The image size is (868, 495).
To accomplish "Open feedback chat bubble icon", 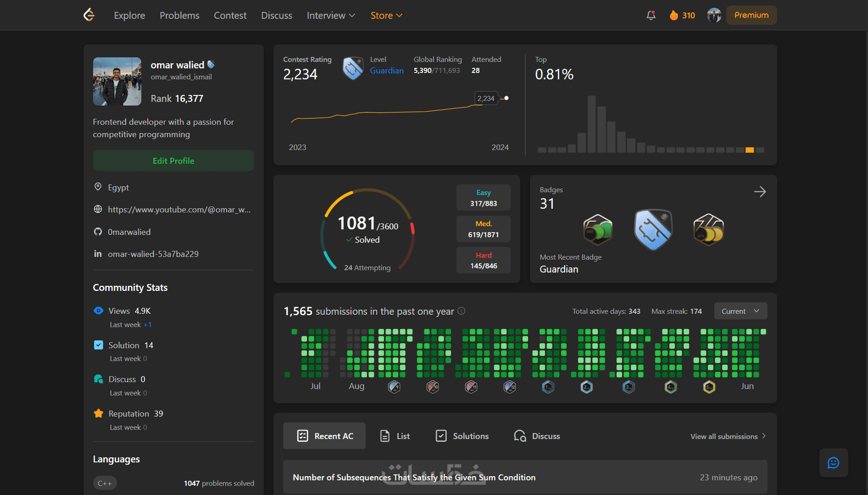I will 833,463.
